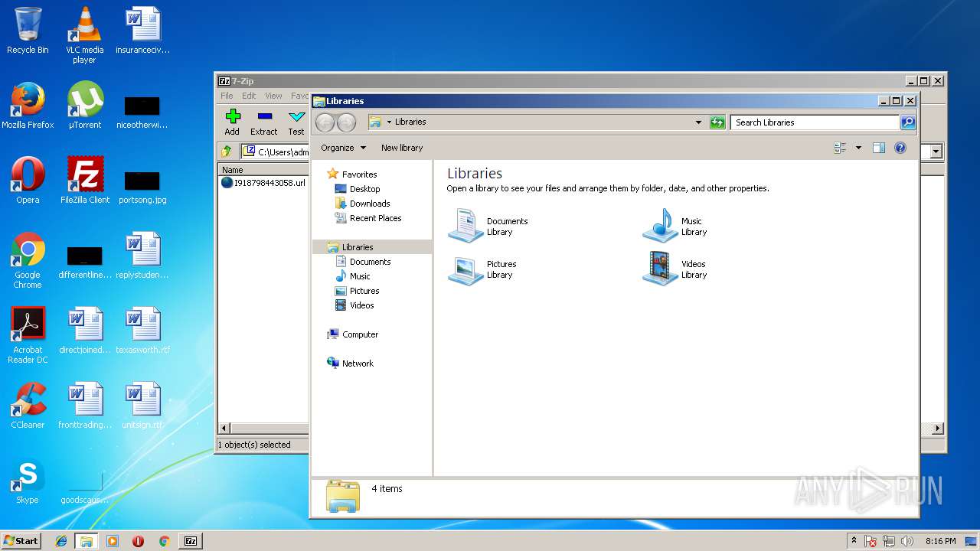Image resolution: width=980 pixels, height=551 pixels.
Task: Click the Start button
Action: pyautogui.click(x=21, y=541)
